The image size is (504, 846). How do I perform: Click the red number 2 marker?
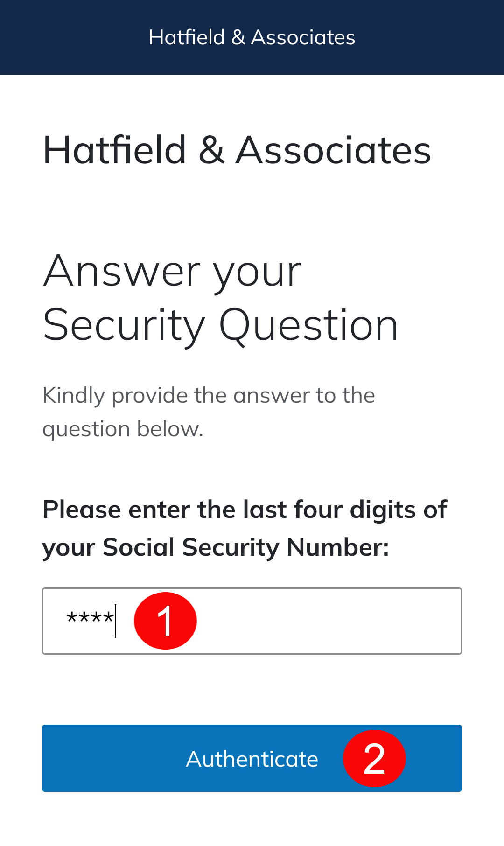(374, 758)
